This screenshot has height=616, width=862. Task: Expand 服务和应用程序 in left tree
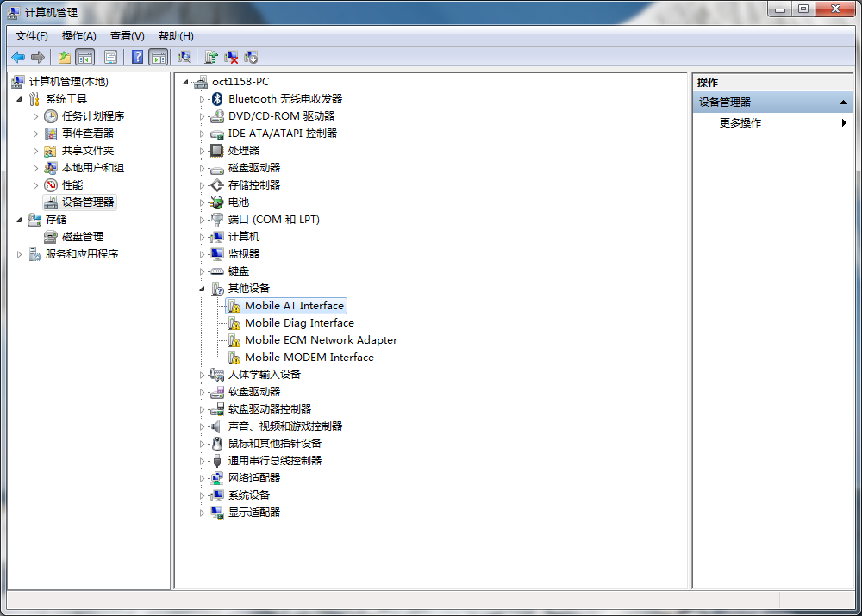tap(20, 254)
